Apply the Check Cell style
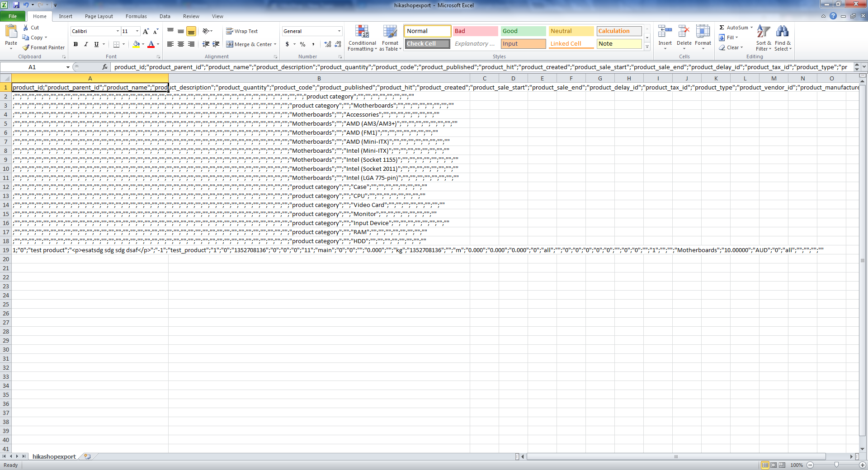868x470 pixels. (427, 44)
